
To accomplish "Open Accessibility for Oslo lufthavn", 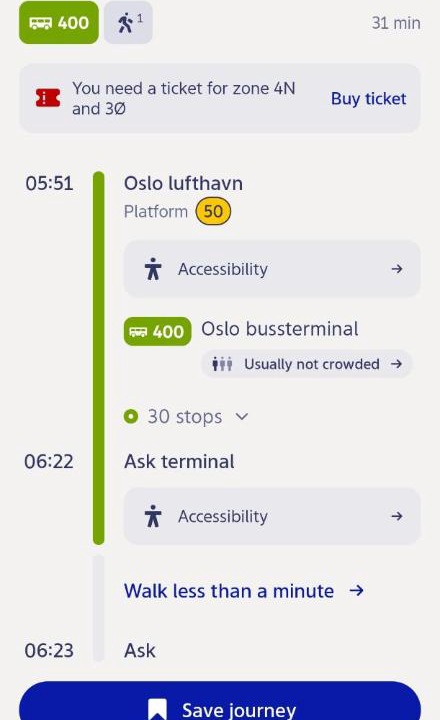I will tap(272, 269).
